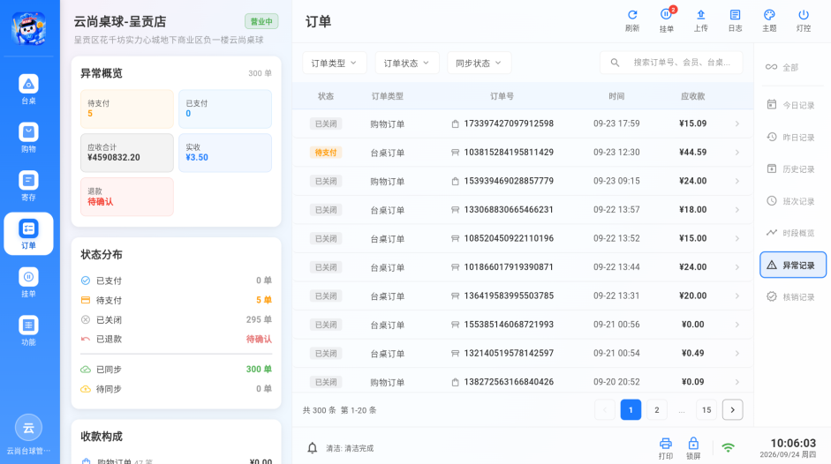
Task: Open details arrow for order 108520450922110196
Action: click(x=737, y=238)
